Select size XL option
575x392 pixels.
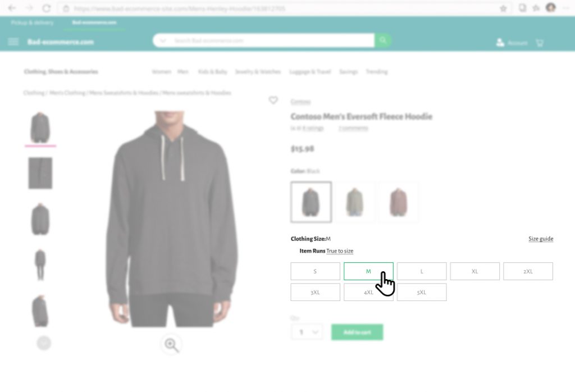point(475,271)
